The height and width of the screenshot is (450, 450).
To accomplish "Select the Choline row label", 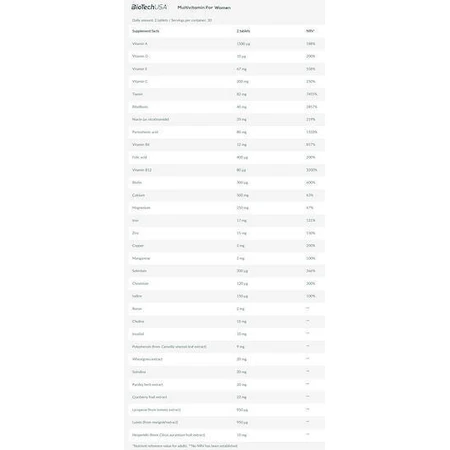I will (x=138, y=321).
